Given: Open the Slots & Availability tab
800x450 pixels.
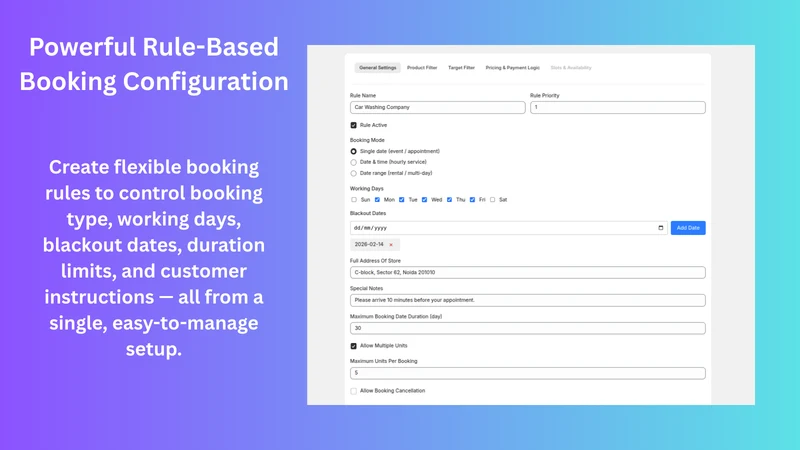Looking at the screenshot, I should click(571, 68).
